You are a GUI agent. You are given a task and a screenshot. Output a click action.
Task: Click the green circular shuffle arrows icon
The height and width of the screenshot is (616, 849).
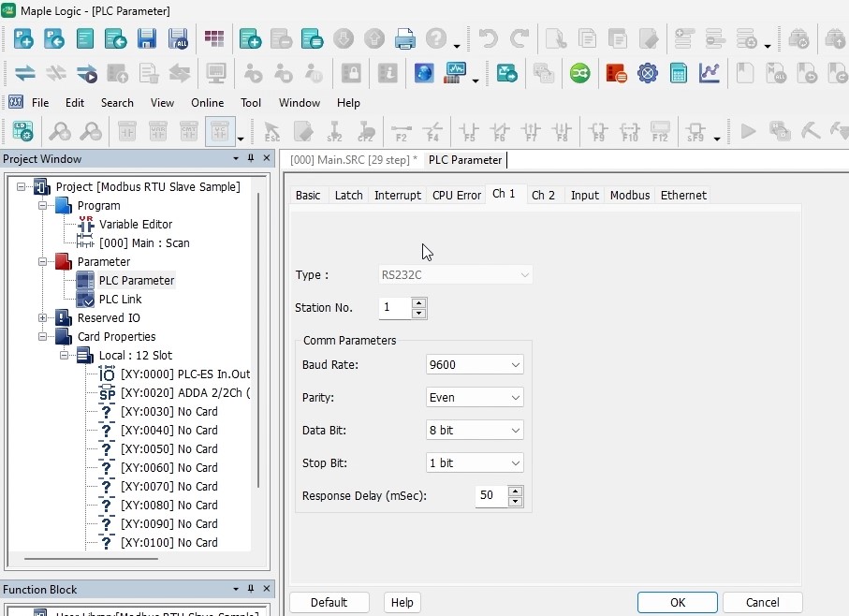click(580, 73)
